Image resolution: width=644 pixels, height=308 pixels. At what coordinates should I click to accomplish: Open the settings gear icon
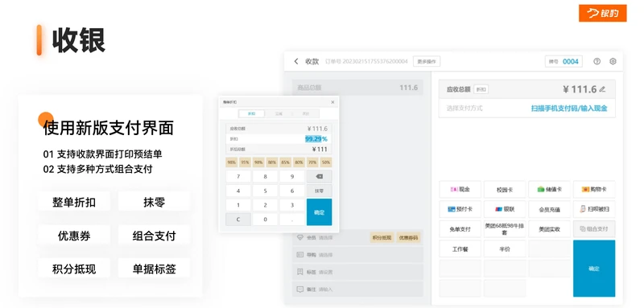[x=613, y=61]
